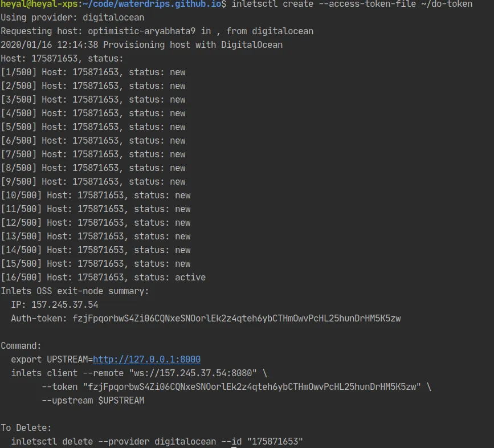Click the Auth-token value in the summary
494x448 pixels.
coord(236,319)
